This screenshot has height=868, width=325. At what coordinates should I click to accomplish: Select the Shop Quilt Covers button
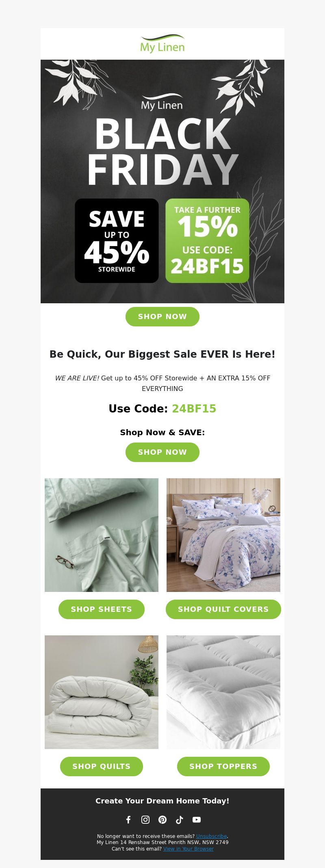pyautogui.click(x=223, y=609)
